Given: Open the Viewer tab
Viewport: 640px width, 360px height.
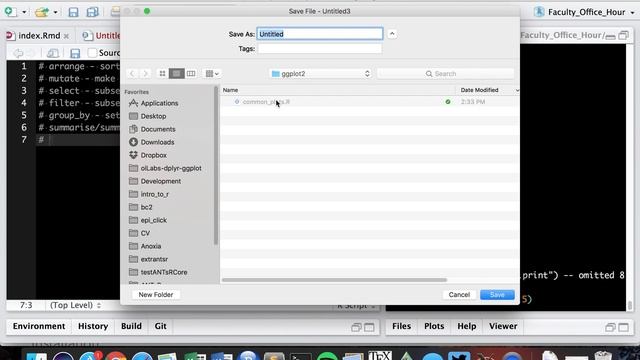Looking at the screenshot, I should tap(503, 326).
